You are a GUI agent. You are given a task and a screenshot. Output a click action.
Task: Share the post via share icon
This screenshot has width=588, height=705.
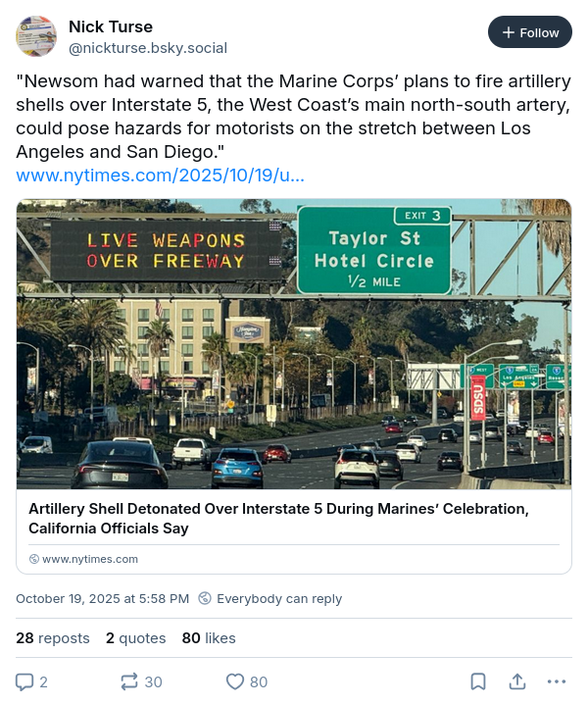517,681
